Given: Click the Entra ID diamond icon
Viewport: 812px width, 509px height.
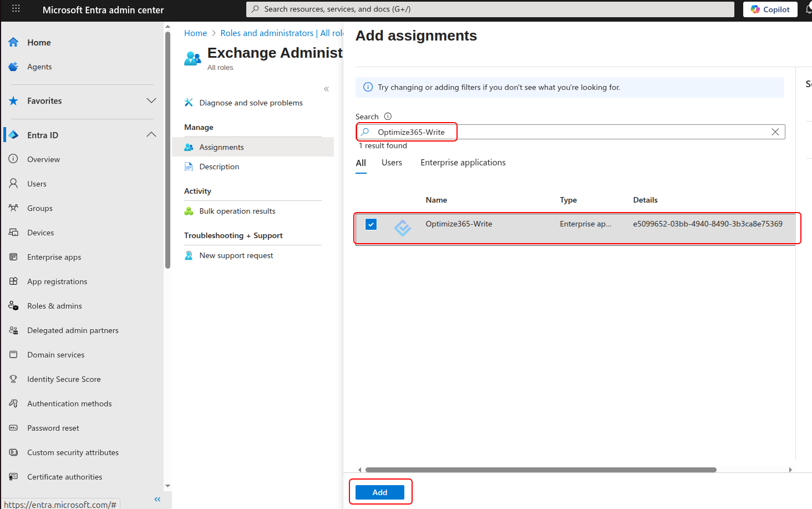Looking at the screenshot, I should tap(13, 135).
